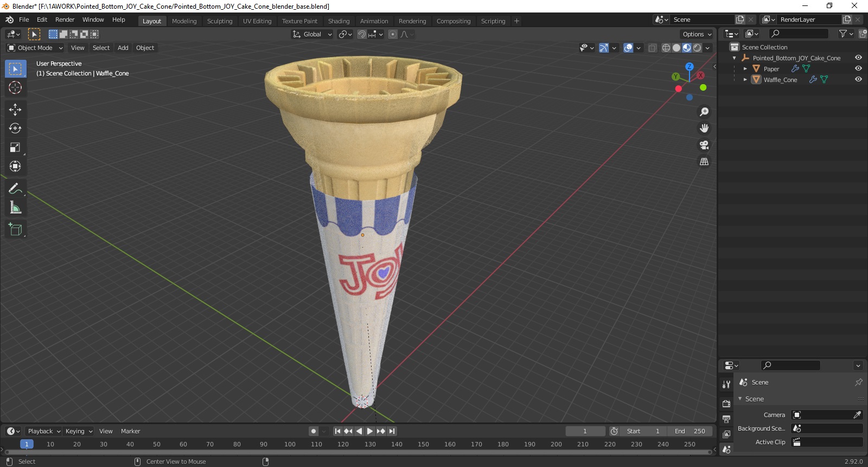Image resolution: width=868 pixels, height=467 pixels.
Task: Toggle auto keying record button
Action: tap(314, 431)
